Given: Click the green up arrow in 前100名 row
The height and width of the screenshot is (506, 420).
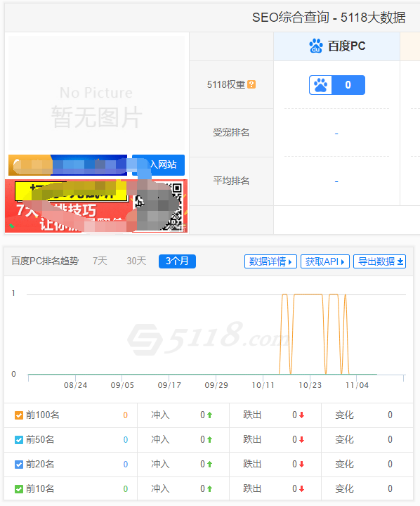Looking at the screenshot, I should pyautogui.click(x=210, y=415).
